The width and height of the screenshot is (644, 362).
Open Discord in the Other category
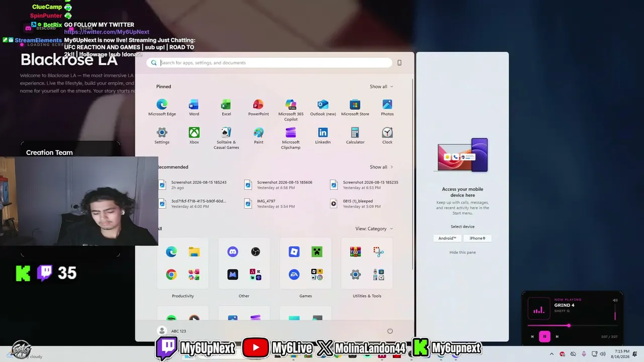tap(232, 251)
